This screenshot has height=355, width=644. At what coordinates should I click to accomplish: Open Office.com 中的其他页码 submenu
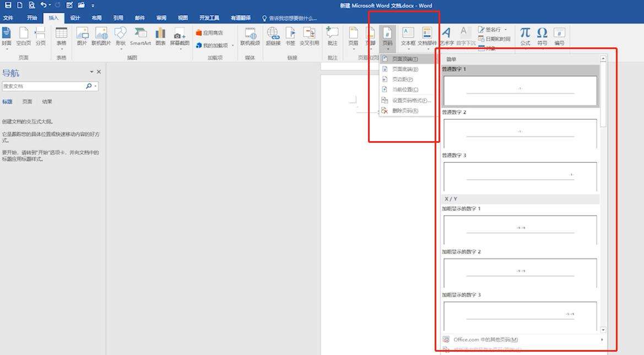click(524, 340)
